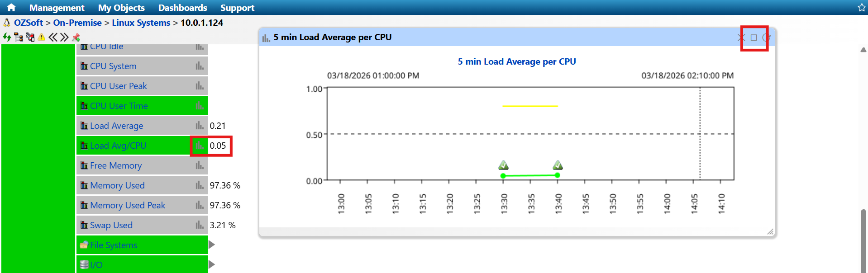The image size is (868, 273).
Task: Click the green refresh arrows toolbar icon
Action: [7, 37]
